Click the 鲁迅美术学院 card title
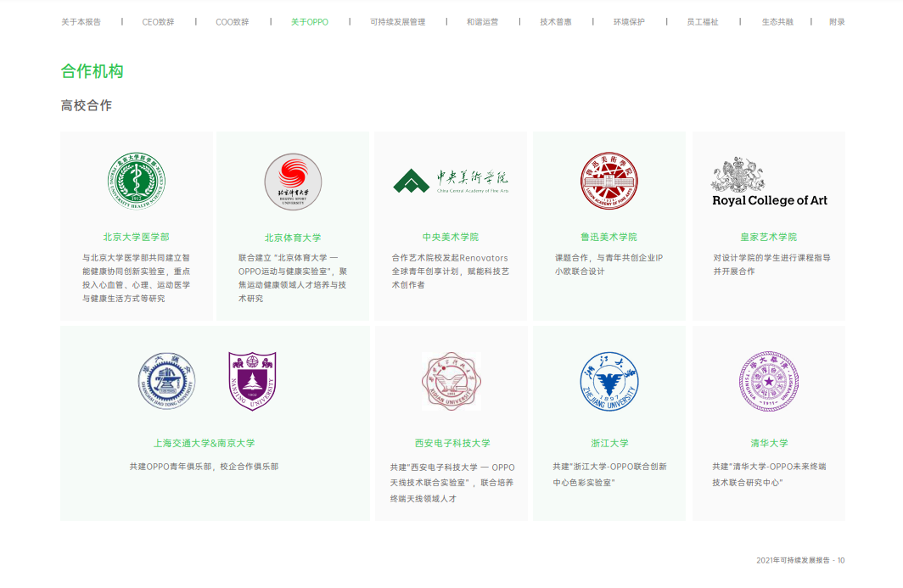 [609, 237]
